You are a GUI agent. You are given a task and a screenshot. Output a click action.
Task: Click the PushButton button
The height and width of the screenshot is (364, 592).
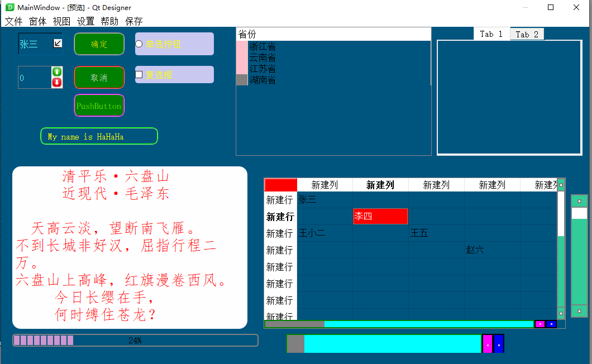99,106
